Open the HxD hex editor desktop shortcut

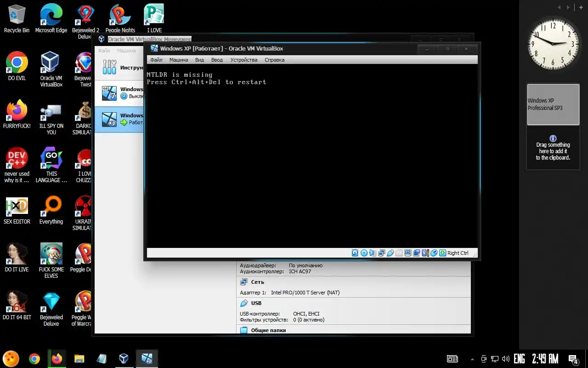pos(17,211)
